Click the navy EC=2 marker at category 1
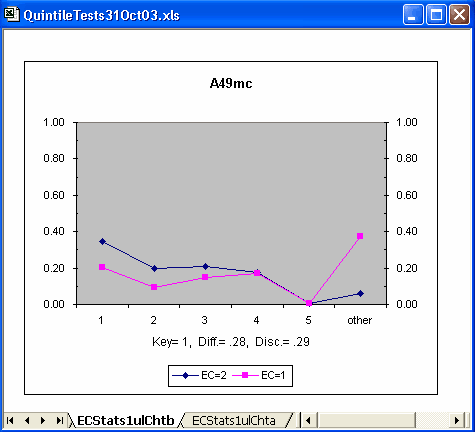 click(x=103, y=242)
